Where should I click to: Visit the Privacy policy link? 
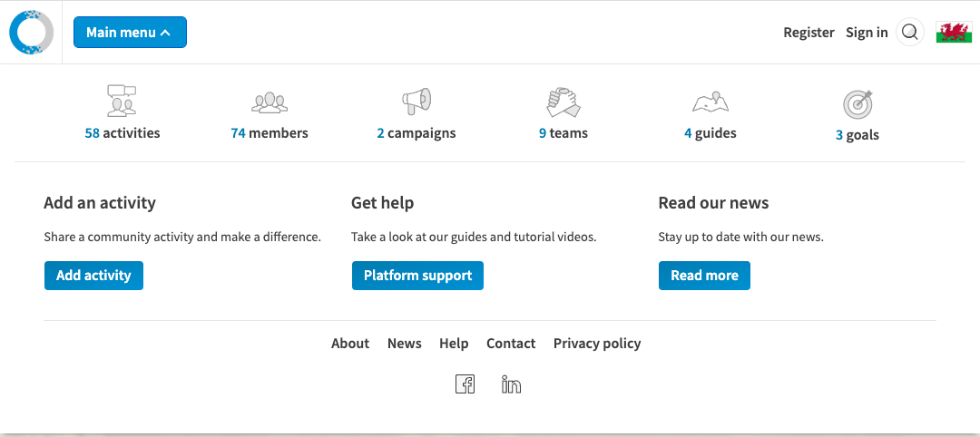click(x=597, y=344)
